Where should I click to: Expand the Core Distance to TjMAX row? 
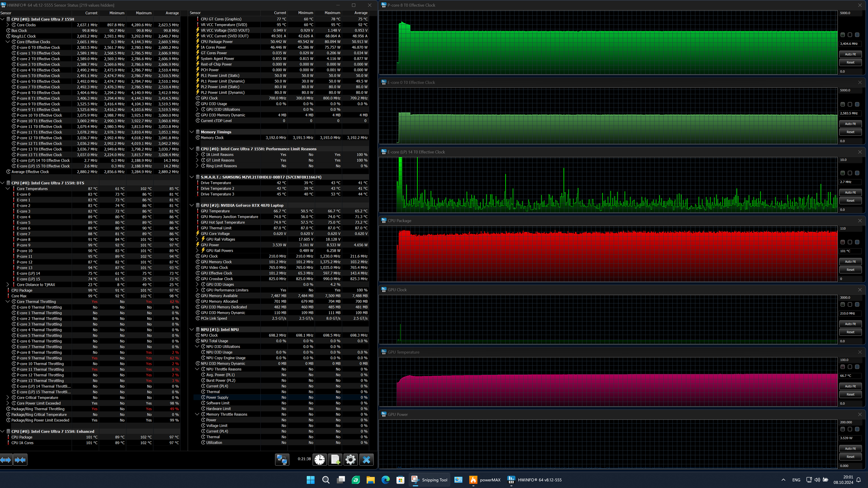coord(8,284)
